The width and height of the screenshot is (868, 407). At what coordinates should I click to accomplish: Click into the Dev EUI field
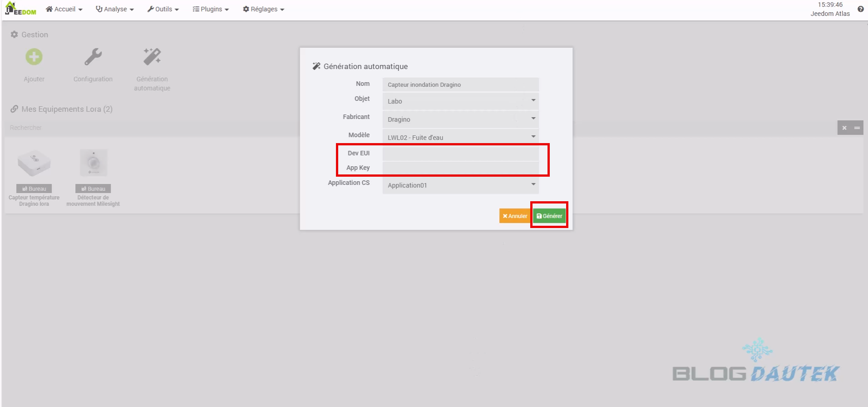460,154
